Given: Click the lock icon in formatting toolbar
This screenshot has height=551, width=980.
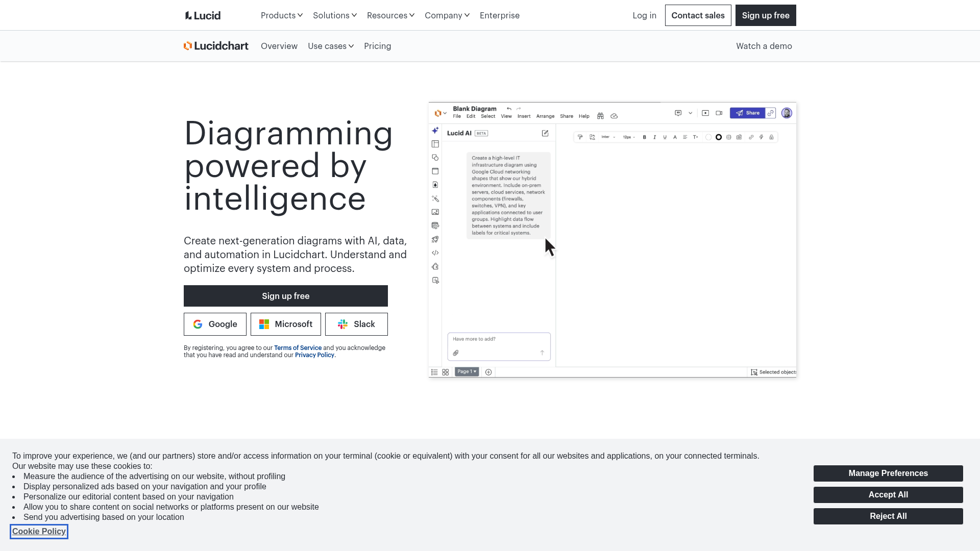Looking at the screenshot, I should coord(771,137).
